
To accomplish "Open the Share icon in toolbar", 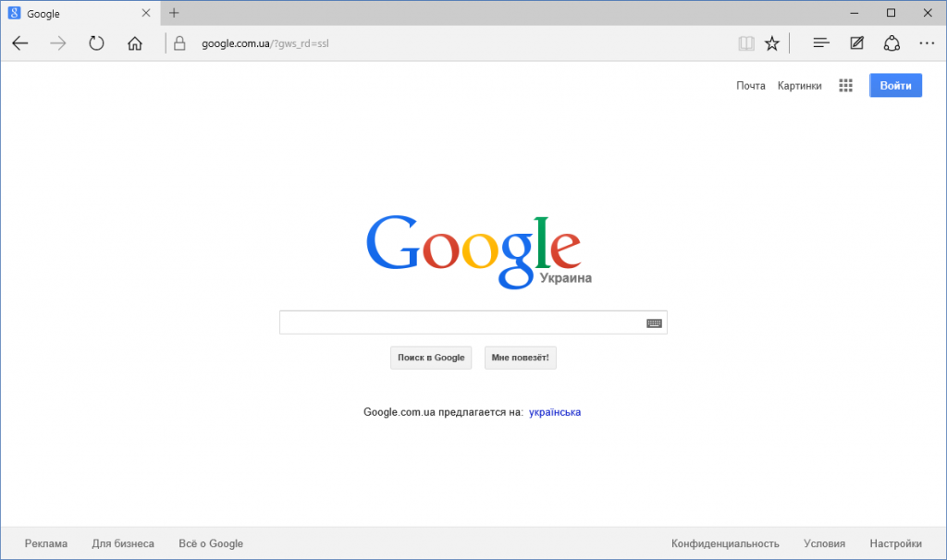I will point(892,43).
